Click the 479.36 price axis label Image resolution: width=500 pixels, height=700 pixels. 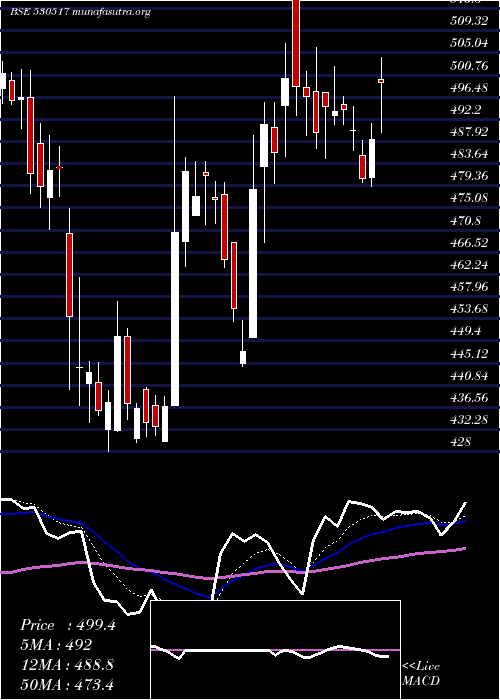coord(469,176)
